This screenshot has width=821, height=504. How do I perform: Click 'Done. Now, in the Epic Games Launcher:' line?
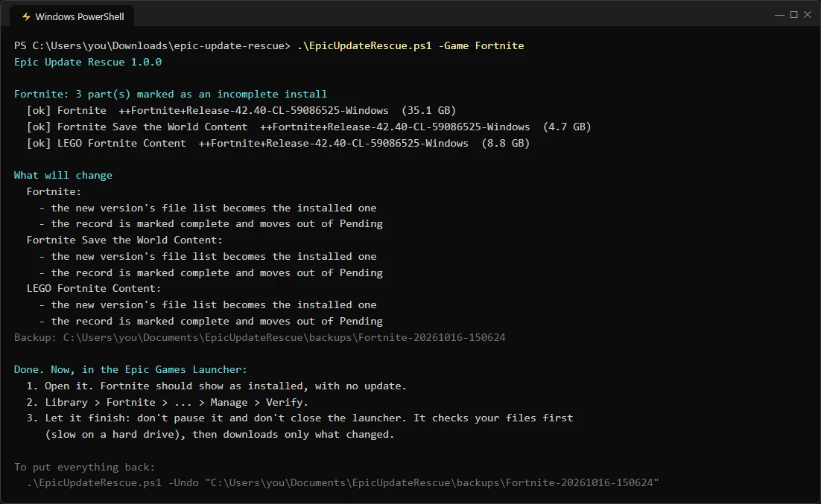(x=130, y=369)
